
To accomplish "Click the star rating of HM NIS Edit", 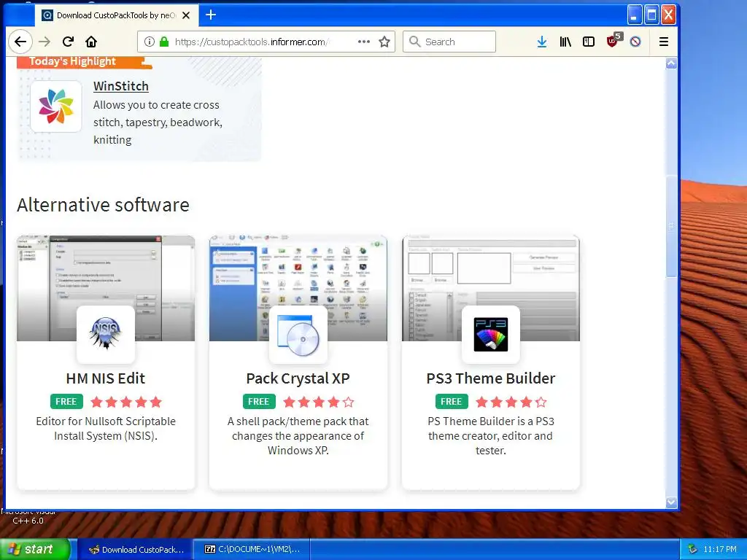I will click(x=126, y=402).
